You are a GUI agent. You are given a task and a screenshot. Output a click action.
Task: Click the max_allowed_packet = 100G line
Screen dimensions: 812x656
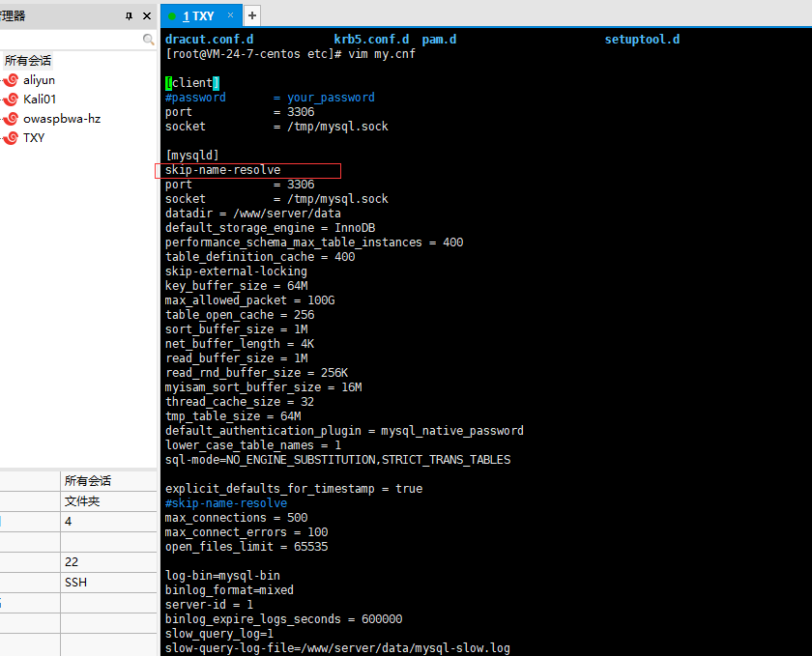pos(249,300)
